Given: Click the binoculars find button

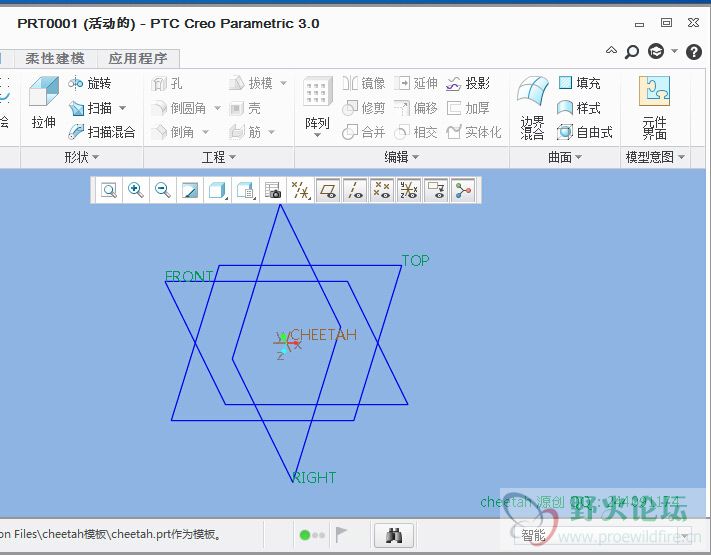Looking at the screenshot, I should point(394,536).
